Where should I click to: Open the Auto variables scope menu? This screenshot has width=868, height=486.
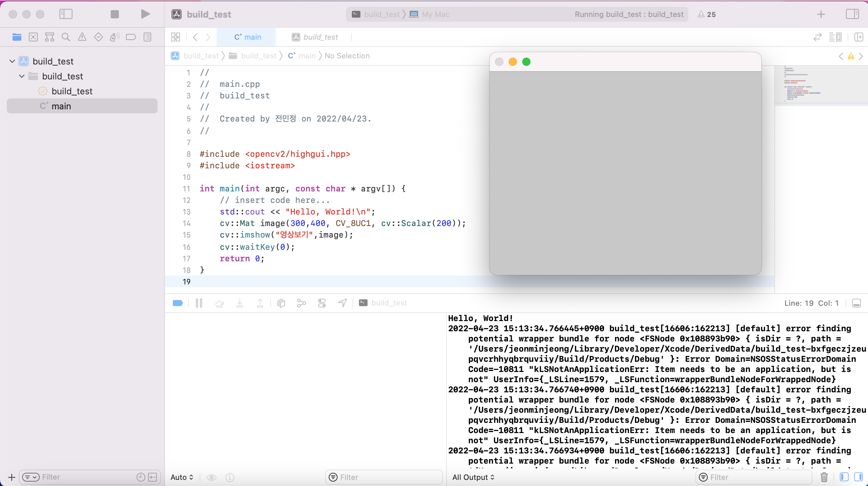(182, 477)
